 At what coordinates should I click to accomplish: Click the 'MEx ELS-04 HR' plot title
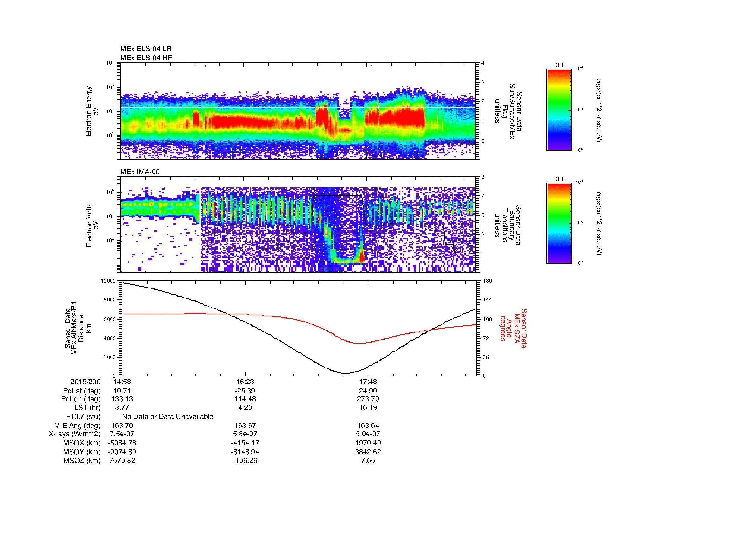tap(146, 58)
